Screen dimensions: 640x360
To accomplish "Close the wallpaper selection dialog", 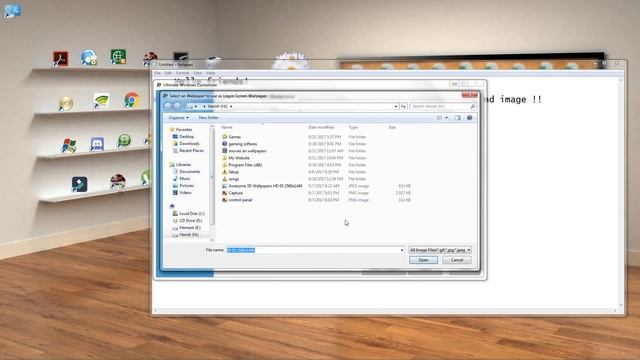I will 469,95.
